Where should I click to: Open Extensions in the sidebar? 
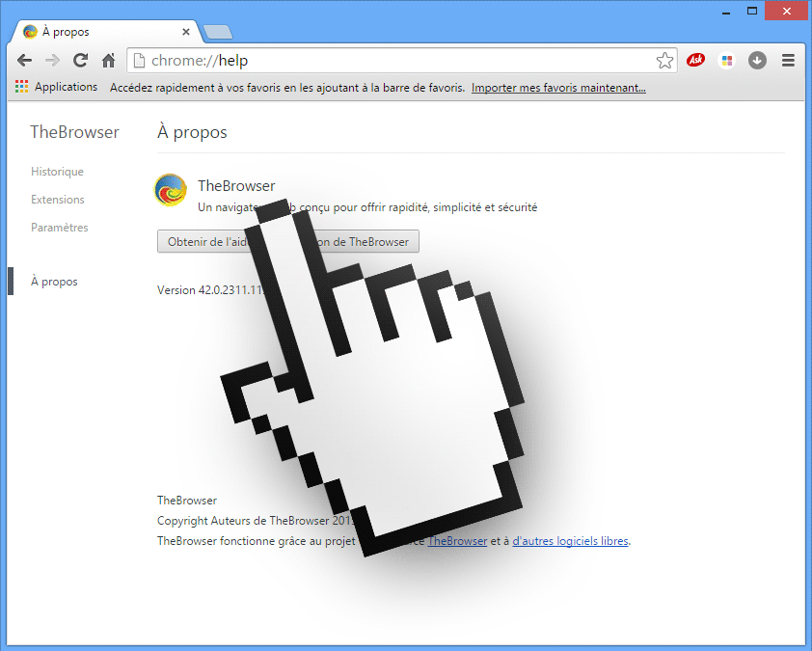pyautogui.click(x=58, y=200)
